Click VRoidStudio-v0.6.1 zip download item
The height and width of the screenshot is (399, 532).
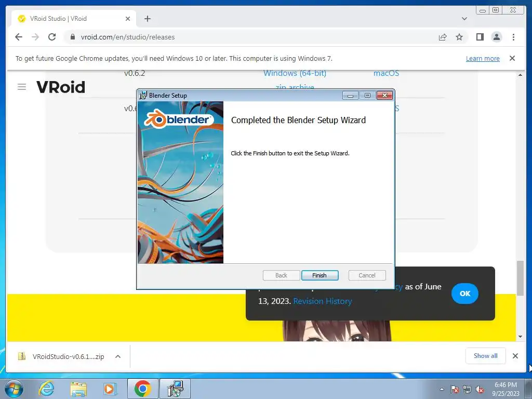click(x=61, y=356)
